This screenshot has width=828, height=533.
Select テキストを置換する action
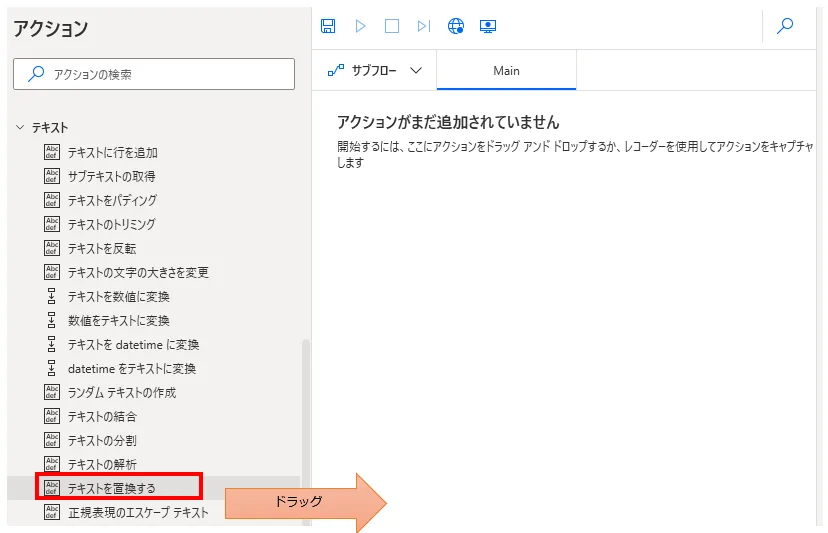tap(111, 488)
